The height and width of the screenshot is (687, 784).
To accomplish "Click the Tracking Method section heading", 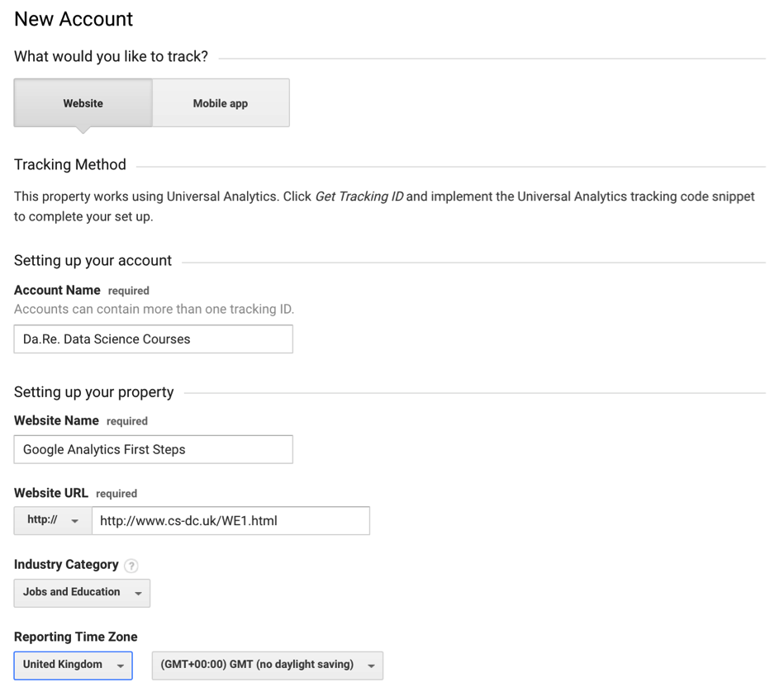I will (70, 165).
